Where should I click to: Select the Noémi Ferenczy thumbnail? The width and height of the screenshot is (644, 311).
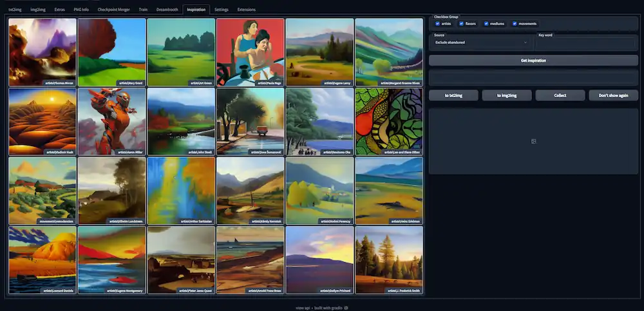319,191
